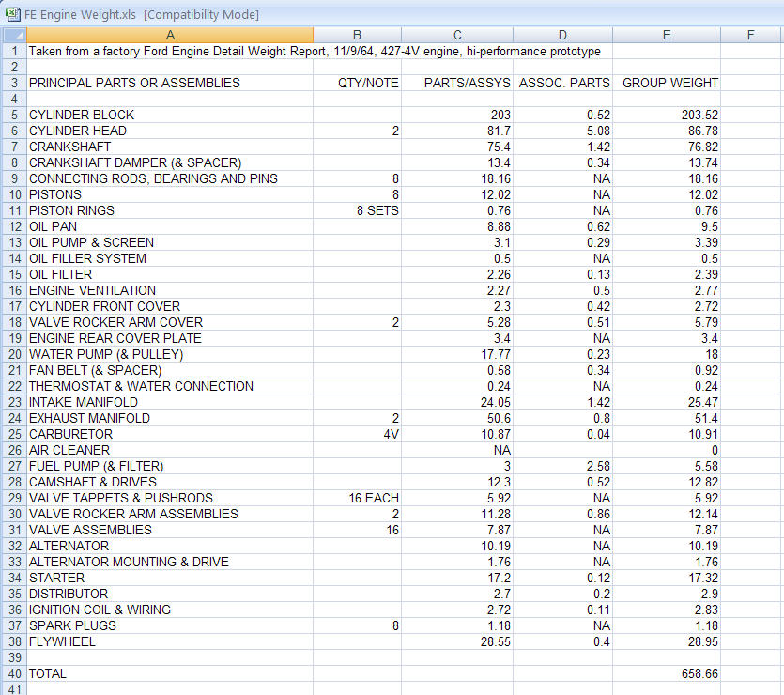
Task: Select the PARTS/ASSYS header cell
Action: [457, 83]
